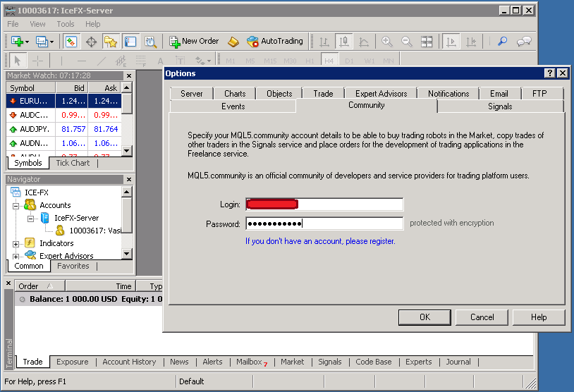Select the text label tool

pos(180,61)
